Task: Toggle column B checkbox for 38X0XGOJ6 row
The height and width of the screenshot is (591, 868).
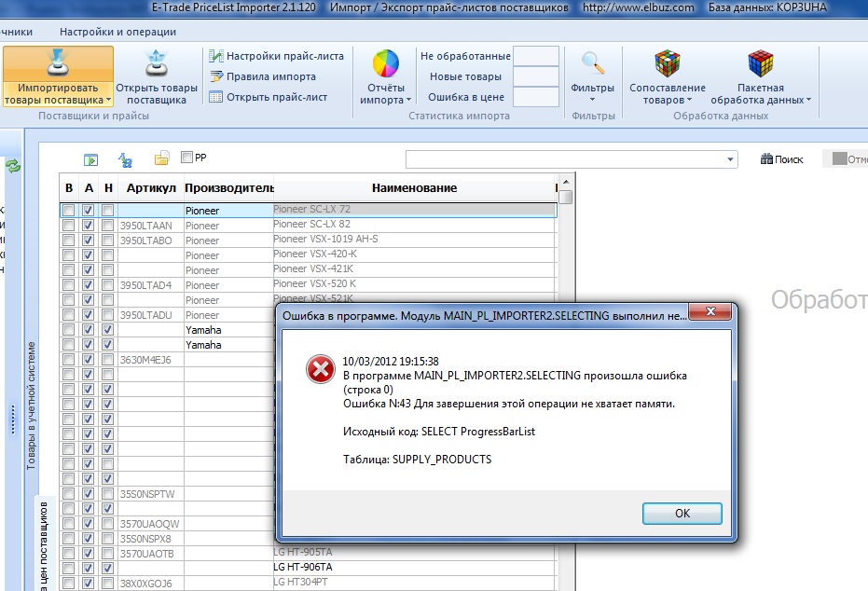Action: click(69, 583)
